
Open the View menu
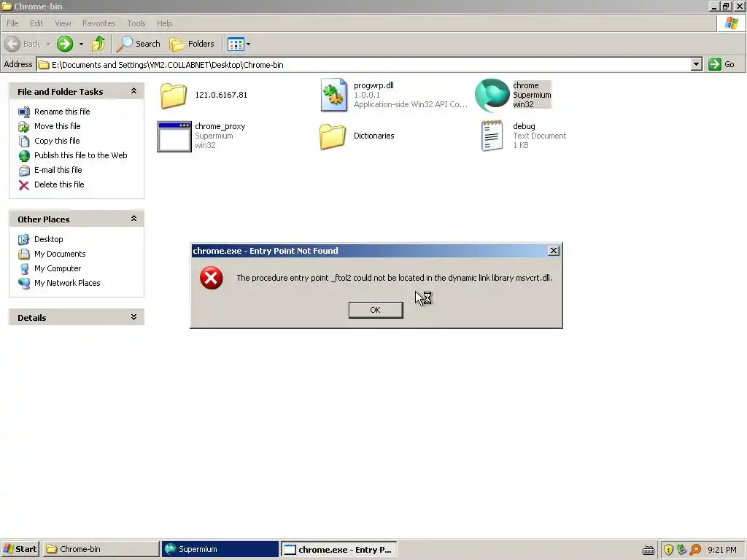[63, 23]
